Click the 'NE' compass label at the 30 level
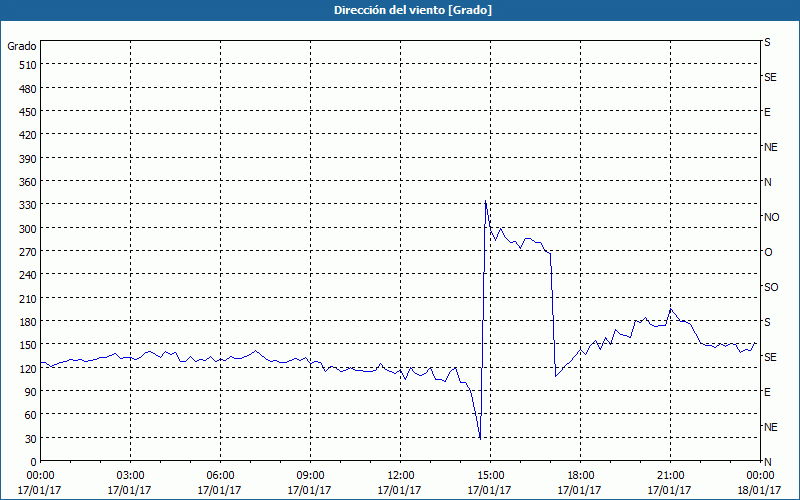The width and height of the screenshot is (800, 500). click(770, 427)
